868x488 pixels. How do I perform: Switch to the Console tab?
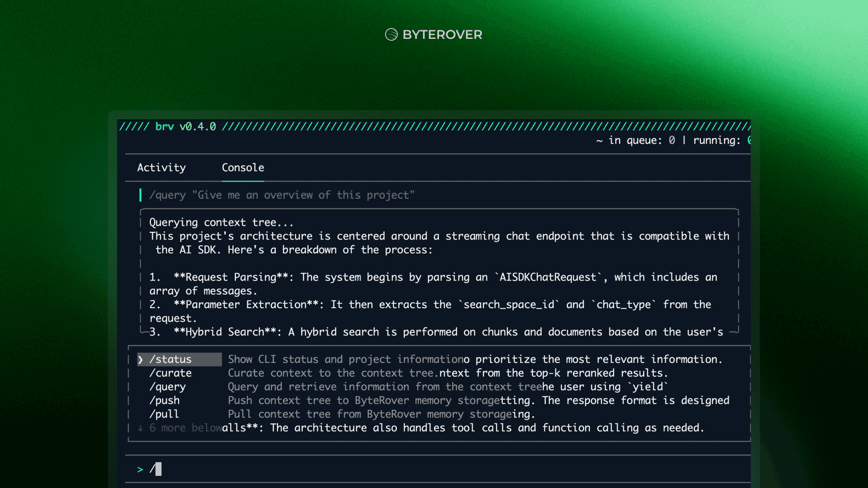[x=243, y=168]
